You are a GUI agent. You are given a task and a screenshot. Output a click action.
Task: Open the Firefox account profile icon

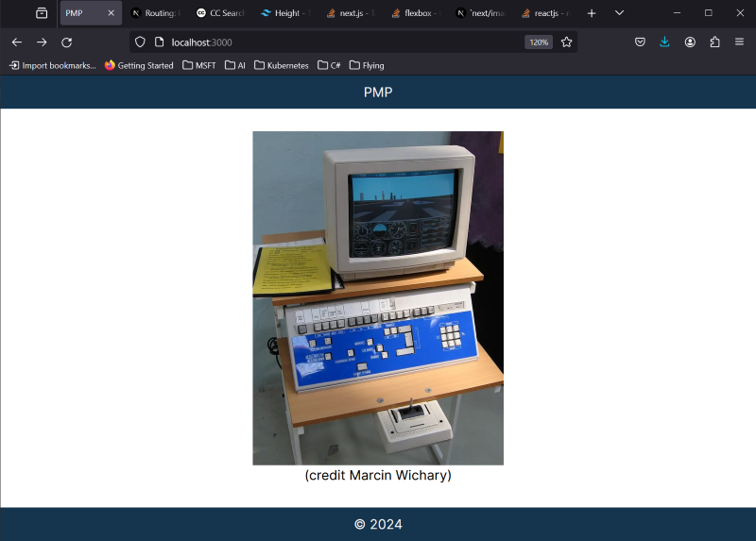[690, 42]
